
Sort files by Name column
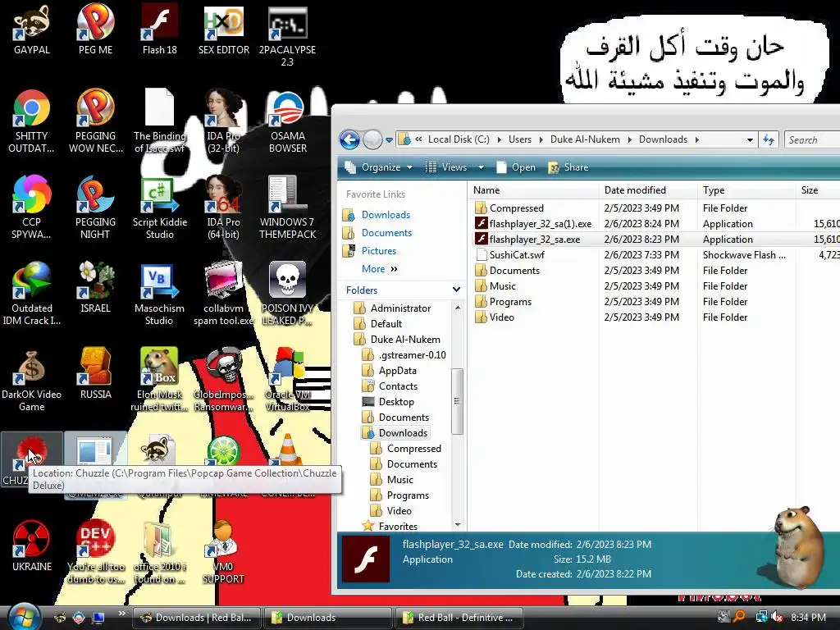(x=533, y=190)
